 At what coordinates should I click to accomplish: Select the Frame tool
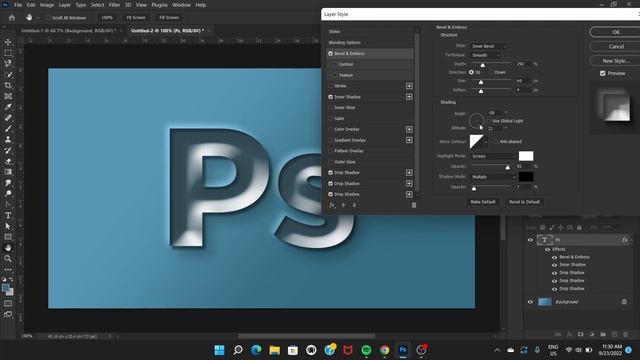[8, 96]
